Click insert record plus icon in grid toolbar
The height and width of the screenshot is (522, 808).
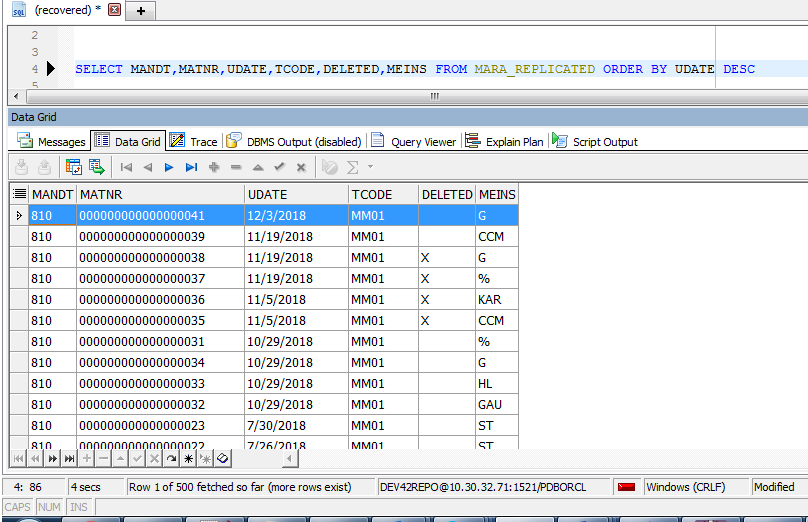pyautogui.click(x=214, y=167)
